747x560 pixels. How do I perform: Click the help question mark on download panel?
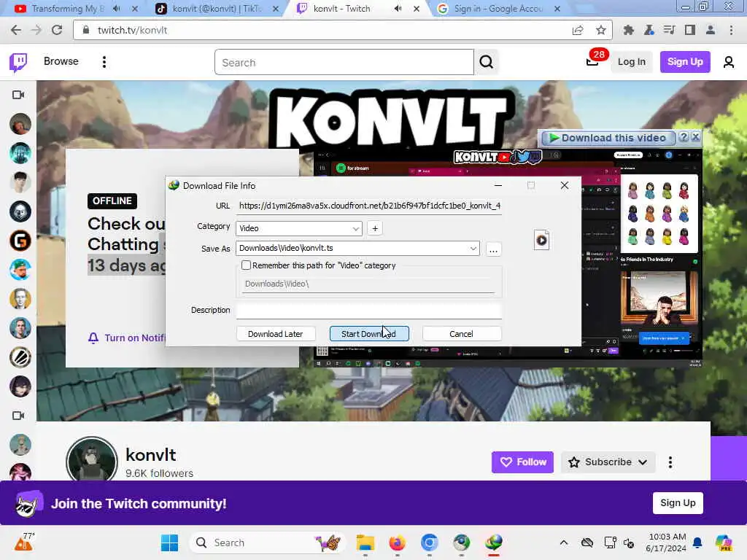point(684,137)
